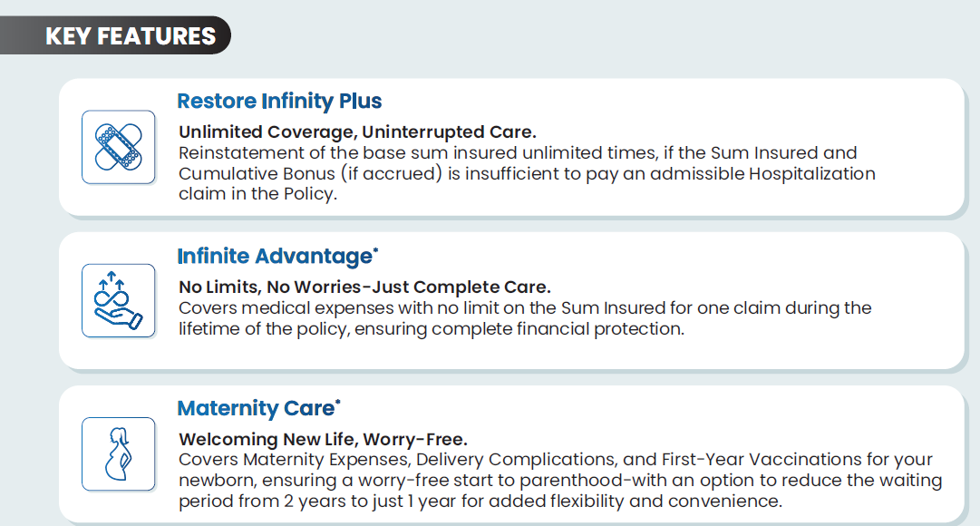Click the asterisk after Maternity Care

[x=338, y=402]
